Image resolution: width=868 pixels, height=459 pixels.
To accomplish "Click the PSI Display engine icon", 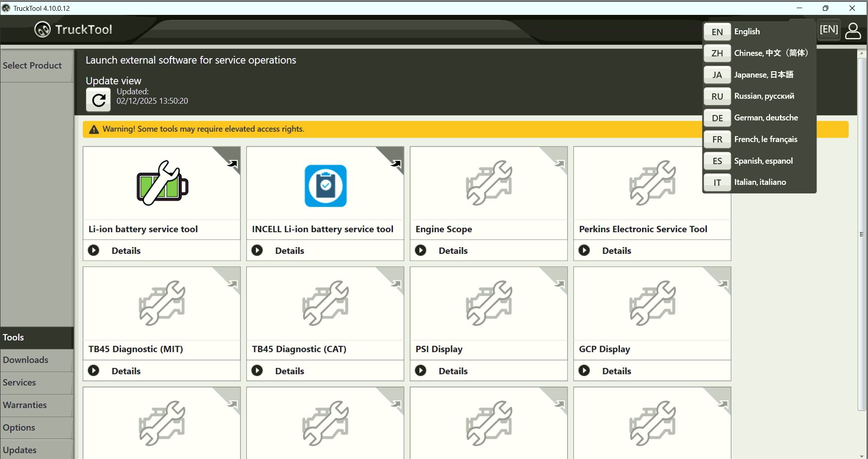I will (x=489, y=303).
